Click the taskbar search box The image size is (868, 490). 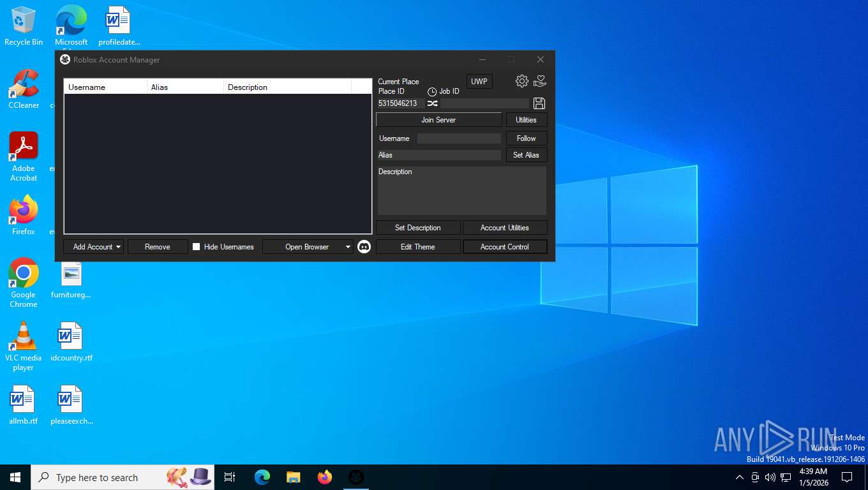click(123, 477)
